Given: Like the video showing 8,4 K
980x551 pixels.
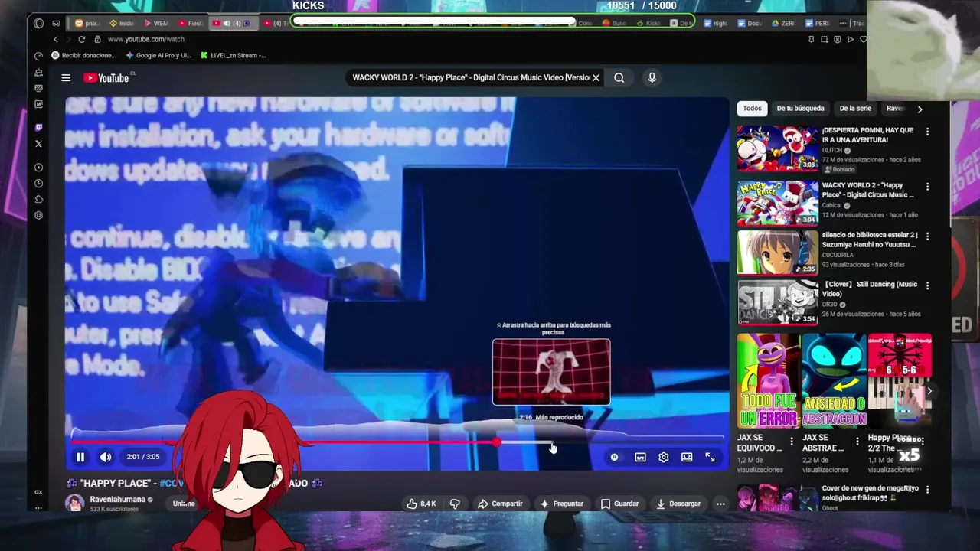Looking at the screenshot, I should pos(422,504).
